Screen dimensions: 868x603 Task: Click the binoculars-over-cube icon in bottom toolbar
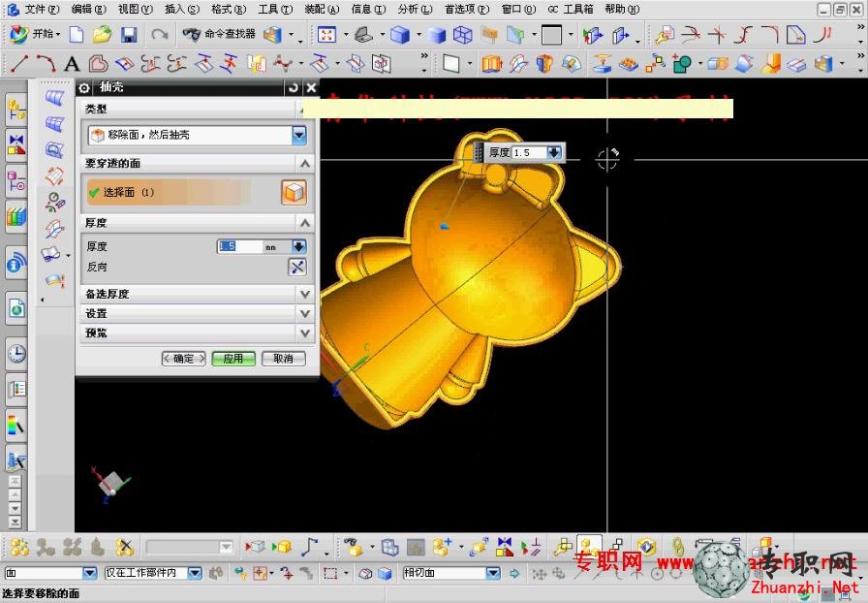point(352,547)
